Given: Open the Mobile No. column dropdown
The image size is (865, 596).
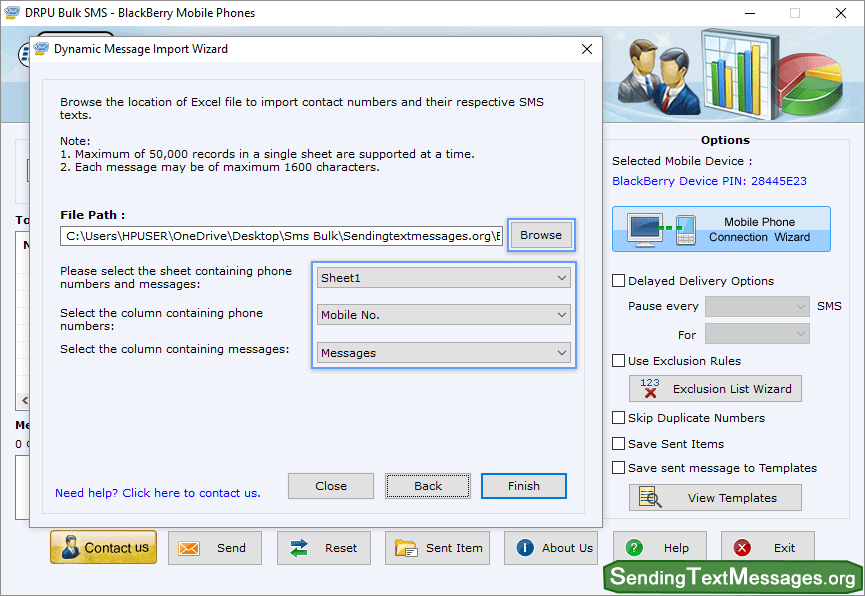Looking at the screenshot, I should tap(444, 315).
